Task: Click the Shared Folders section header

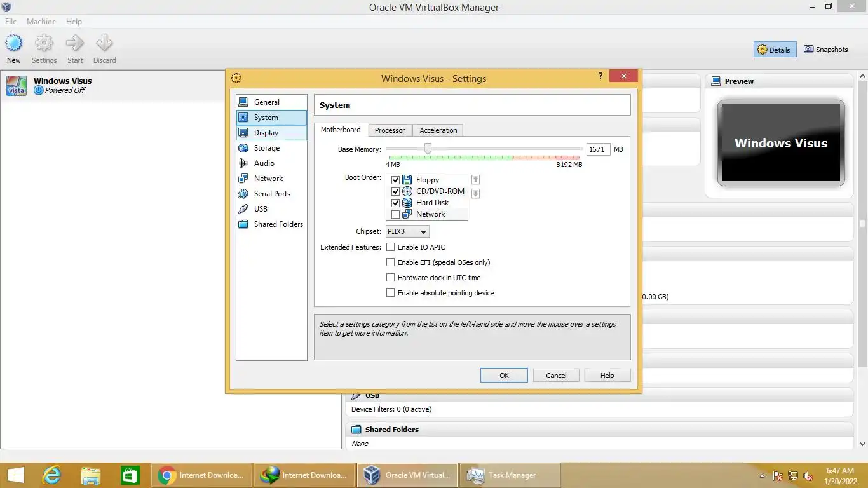Action: [599, 430]
